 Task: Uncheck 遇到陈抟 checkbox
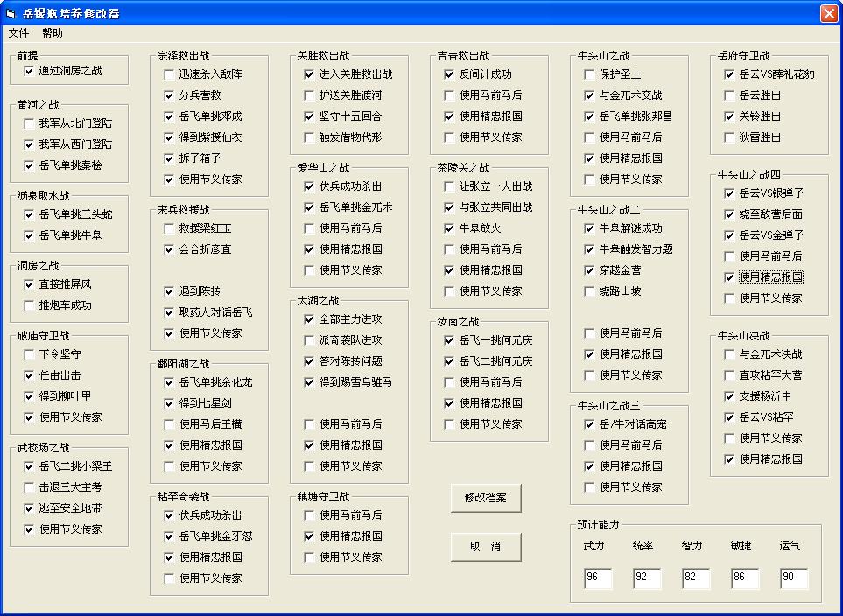(169, 291)
